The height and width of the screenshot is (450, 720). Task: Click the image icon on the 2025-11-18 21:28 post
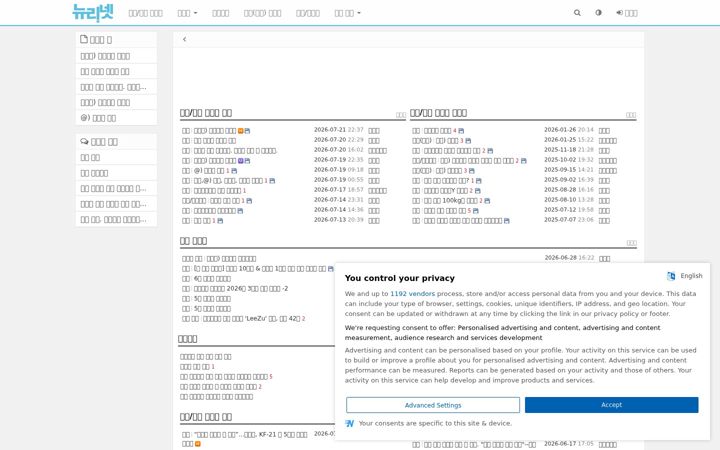[490, 151]
